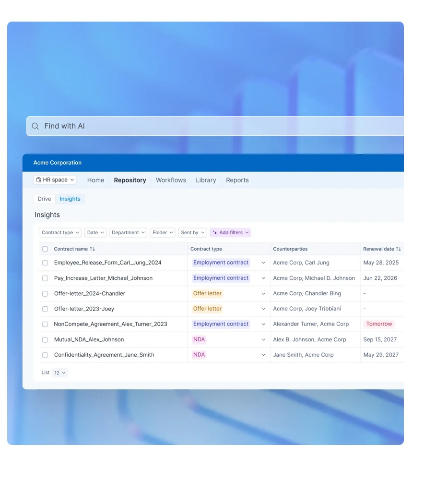Viewport: 448px width, 481px height.
Task: Click the Library navigation link
Action: coord(206,180)
